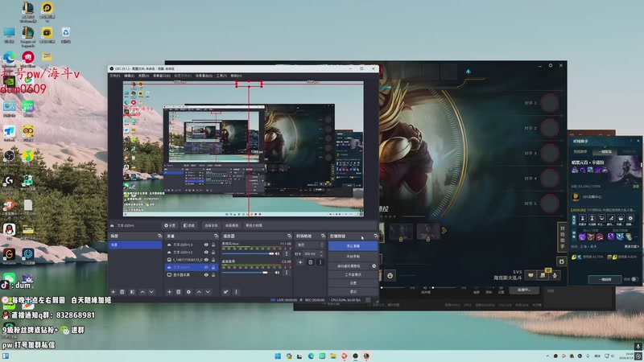This screenshot has height=362, width=644.
Task: Adjust transition duration stepper
Action: point(321,253)
